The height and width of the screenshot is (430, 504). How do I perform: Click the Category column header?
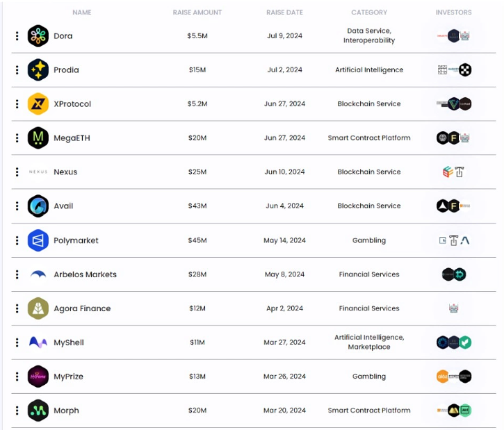pyautogui.click(x=369, y=13)
